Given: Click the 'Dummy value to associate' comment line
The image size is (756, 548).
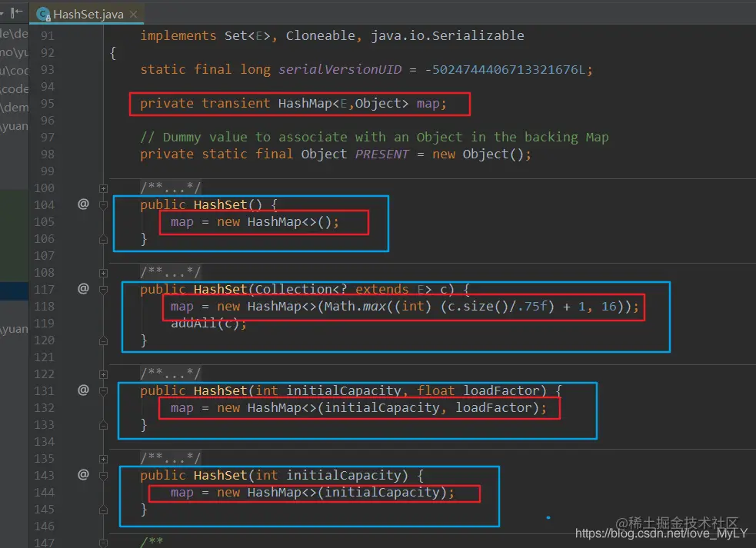Looking at the screenshot, I should (x=374, y=138).
